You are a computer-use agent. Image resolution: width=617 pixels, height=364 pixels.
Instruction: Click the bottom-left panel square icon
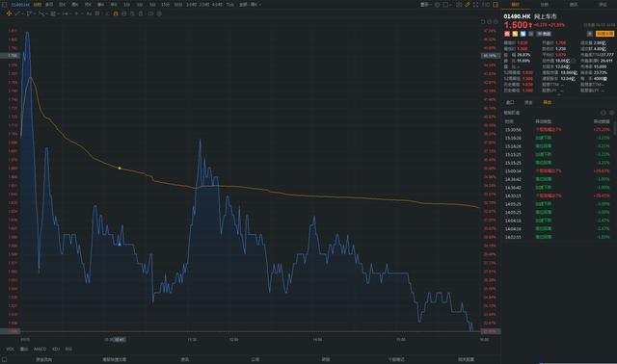point(4,359)
